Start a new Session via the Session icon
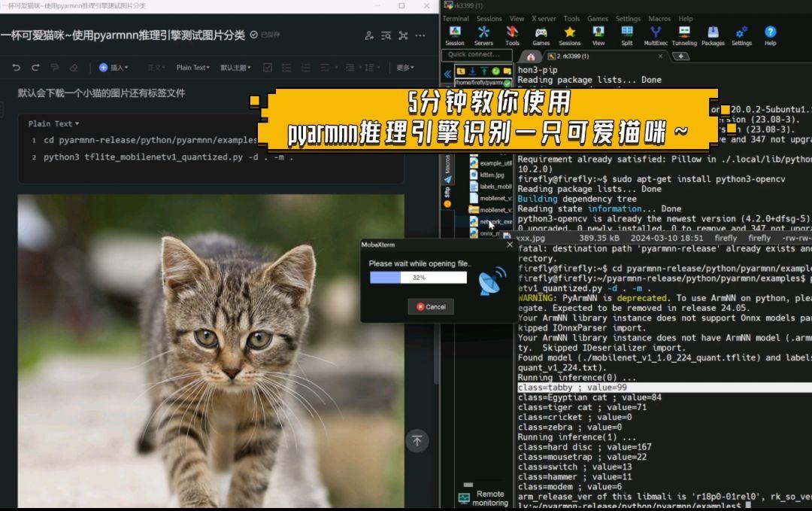Viewport: 812px width, 511px height. pos(454,34)
